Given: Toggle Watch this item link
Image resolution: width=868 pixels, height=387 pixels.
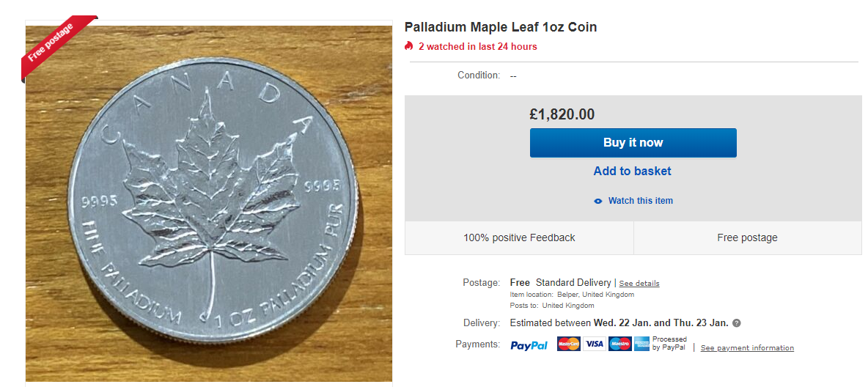Looking at the screenshot, I should coord(640,201).
